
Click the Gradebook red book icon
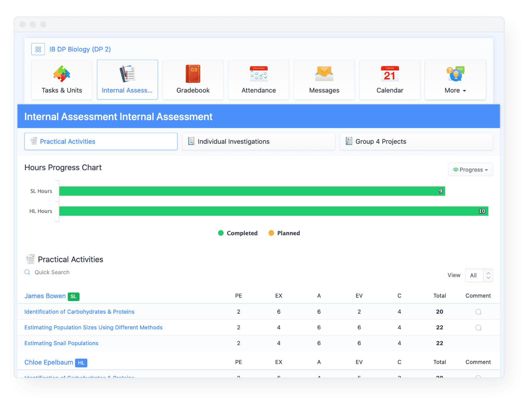click(x=193, y=74)
